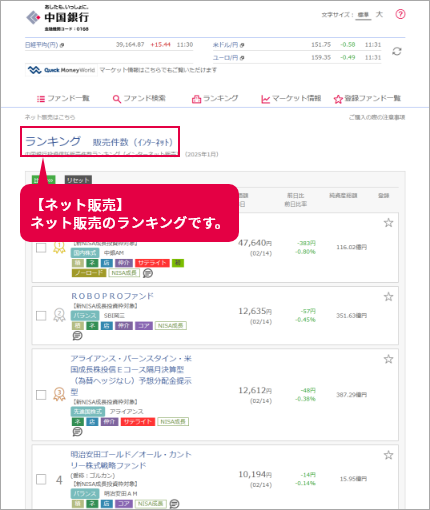Go to the ファンド検索 tab
The height and width of the screenshot is (510, 430).
[x=139, y=98]
